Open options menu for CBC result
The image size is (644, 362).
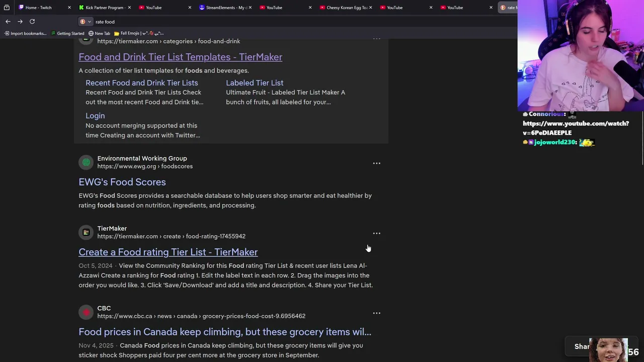(x=376, y=313)
